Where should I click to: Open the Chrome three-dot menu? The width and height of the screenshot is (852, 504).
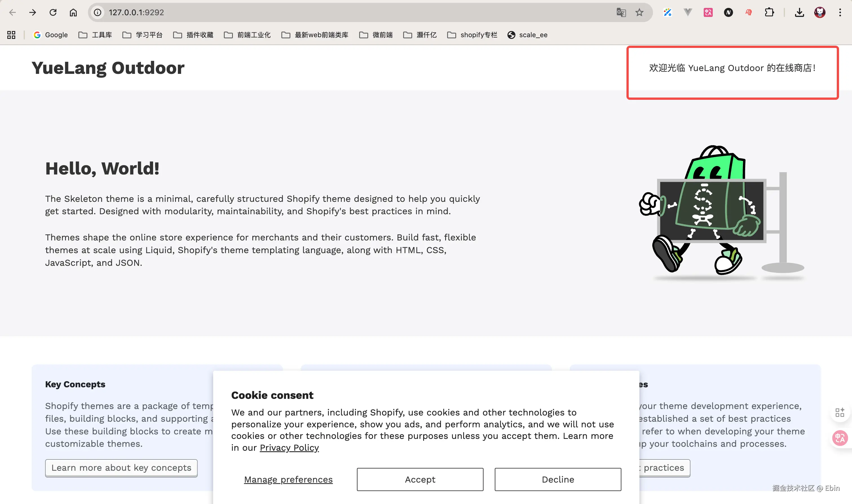point(840,13)
